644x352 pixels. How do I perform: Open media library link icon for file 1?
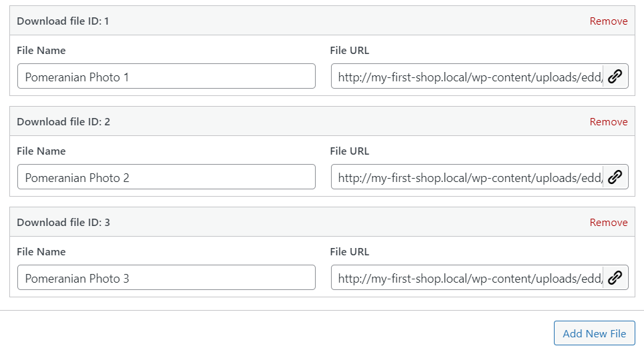(615, 76)
